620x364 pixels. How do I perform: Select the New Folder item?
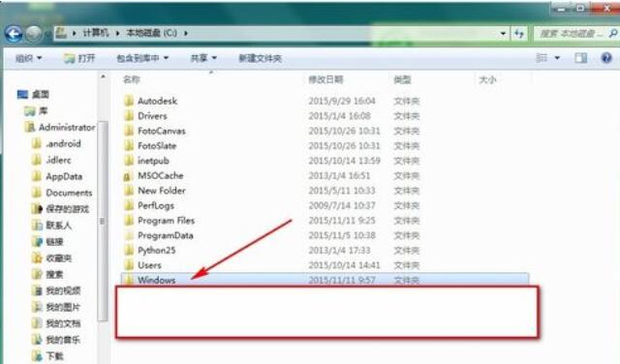[162, 191]
